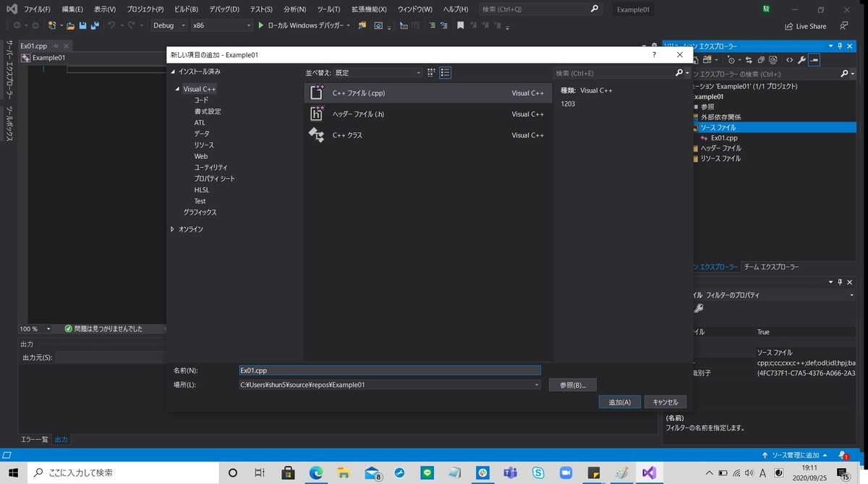This screenshot has width=868, height=484.
Task: Open Microsoft Edge from taskbar
Action: [316, 472]
